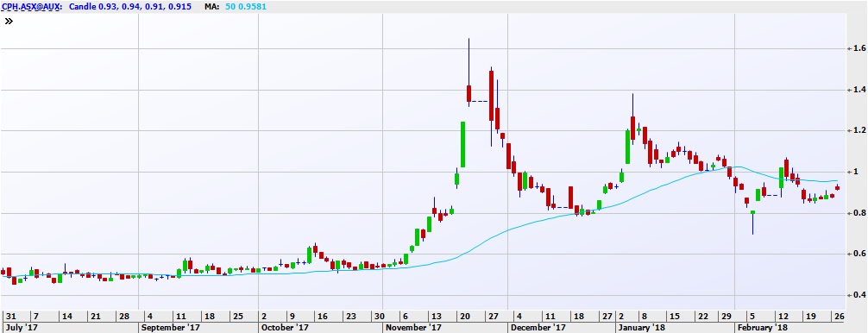
Task: Click the 0.4 price axis label
Action: (860, 295)
